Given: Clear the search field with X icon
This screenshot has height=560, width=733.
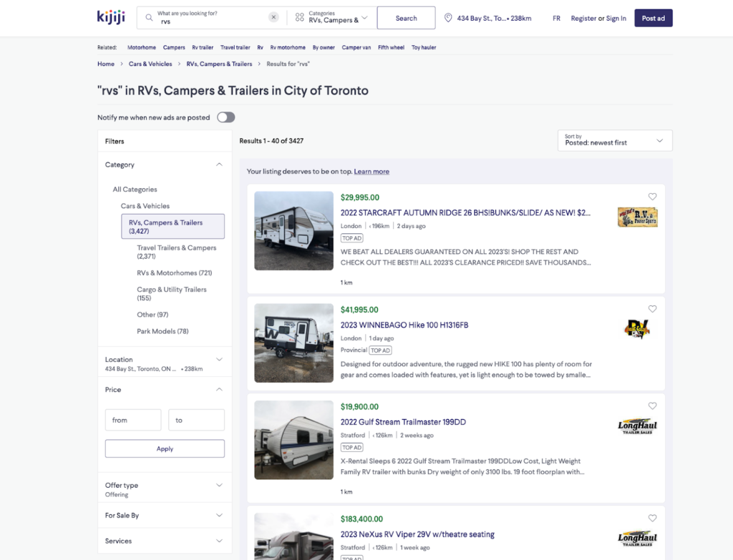Looking at the screenshot, I should (x=273, y=18).
